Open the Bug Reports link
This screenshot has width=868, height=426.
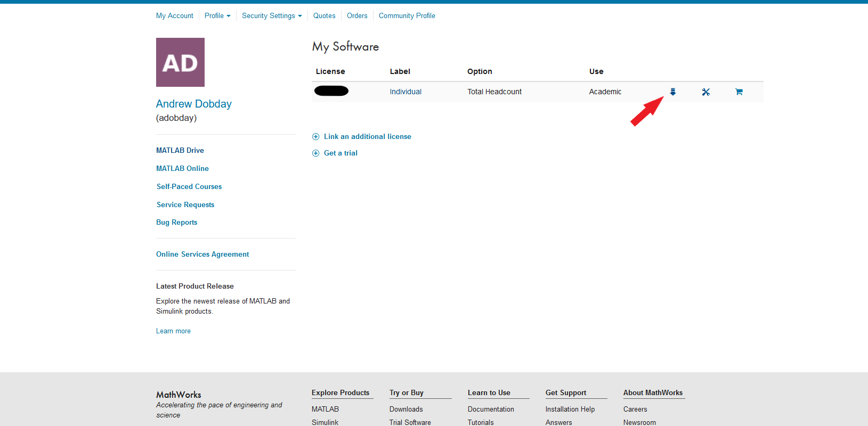177,222
